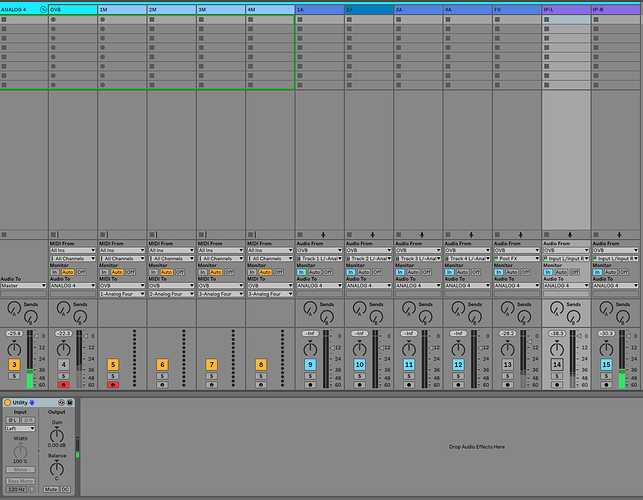The width and height of the screenshot is (643, 500).
Task: Click the track 9 activator button
Action: (x=311, y=365)
